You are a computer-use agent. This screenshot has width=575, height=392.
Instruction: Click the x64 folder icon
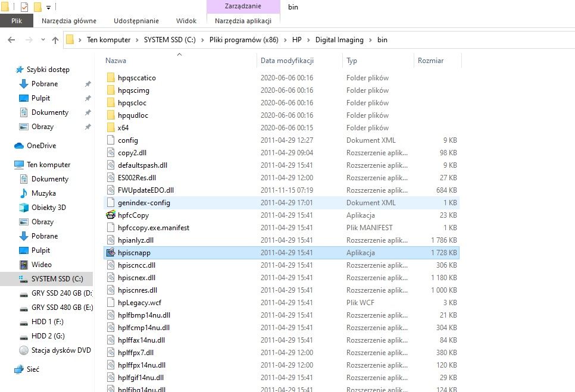pos(111,127)
